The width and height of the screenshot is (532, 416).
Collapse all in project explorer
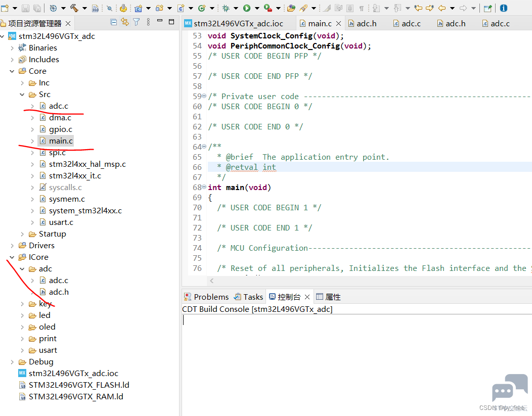(114, 22)
